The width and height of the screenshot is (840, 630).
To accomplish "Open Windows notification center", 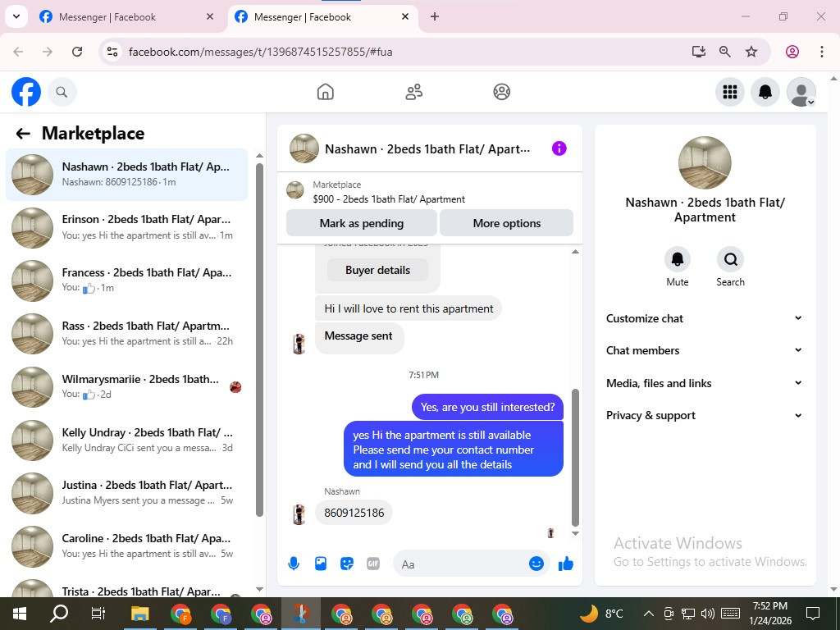I will [813, 614].
